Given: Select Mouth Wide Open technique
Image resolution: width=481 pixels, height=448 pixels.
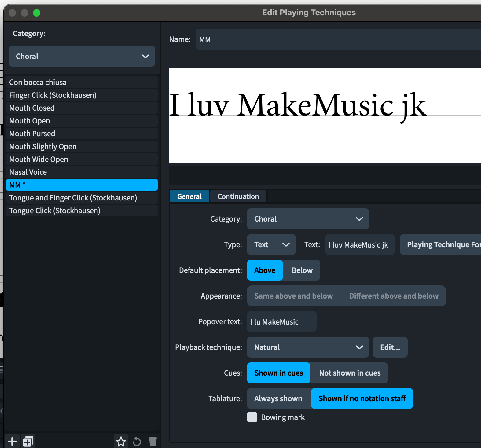Looking at the screenshot, I should pos(82,159).
